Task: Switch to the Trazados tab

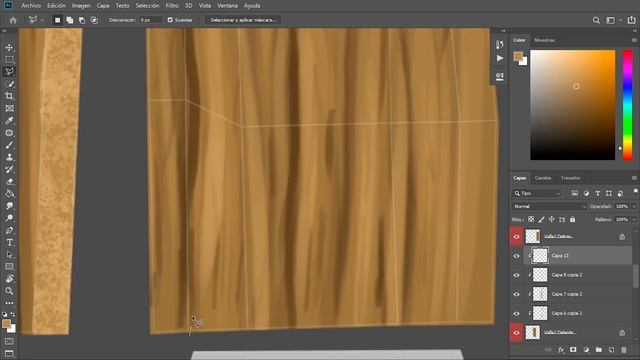Action: (x=571, y=178)
